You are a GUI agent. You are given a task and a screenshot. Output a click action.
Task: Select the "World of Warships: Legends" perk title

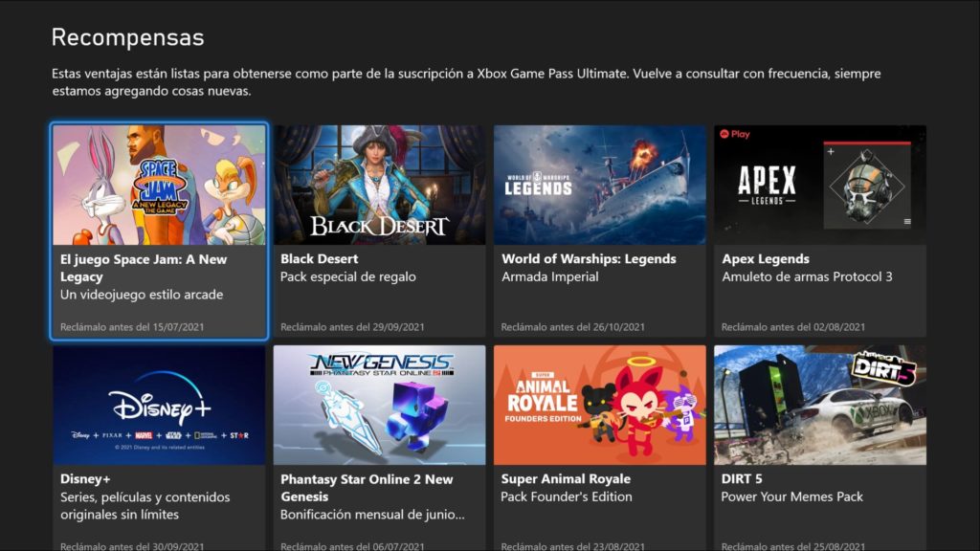(x=589, y=258)
